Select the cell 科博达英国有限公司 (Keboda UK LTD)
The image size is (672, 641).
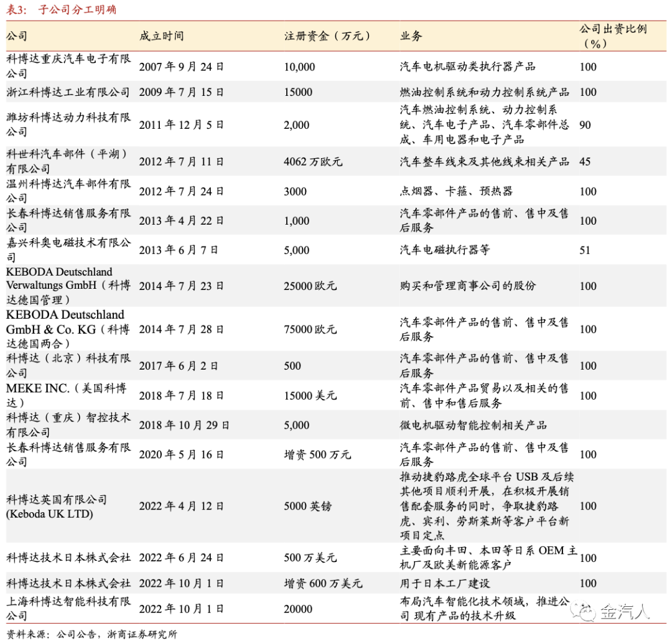coord(57,507)
